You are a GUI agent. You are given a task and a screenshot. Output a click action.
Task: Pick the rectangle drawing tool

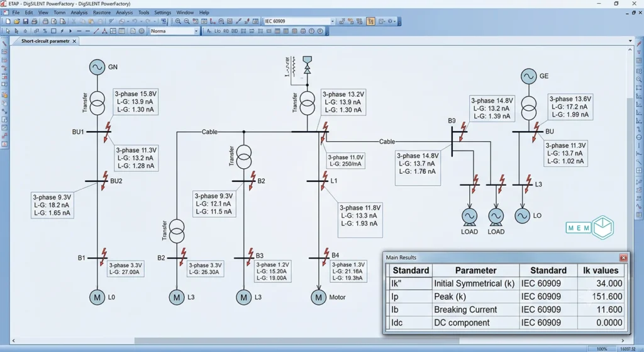pos(53,31)
